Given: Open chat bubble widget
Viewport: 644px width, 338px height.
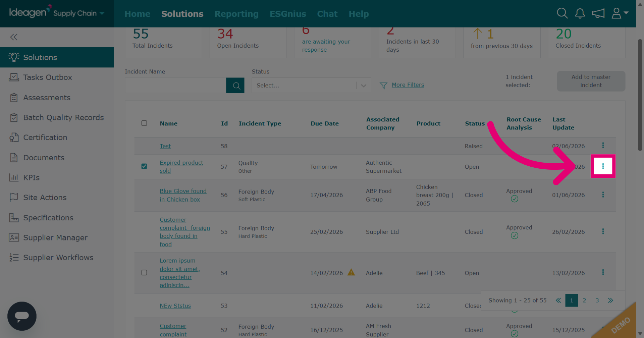Looking at the screenshot, I should click(x=22, y=316).
